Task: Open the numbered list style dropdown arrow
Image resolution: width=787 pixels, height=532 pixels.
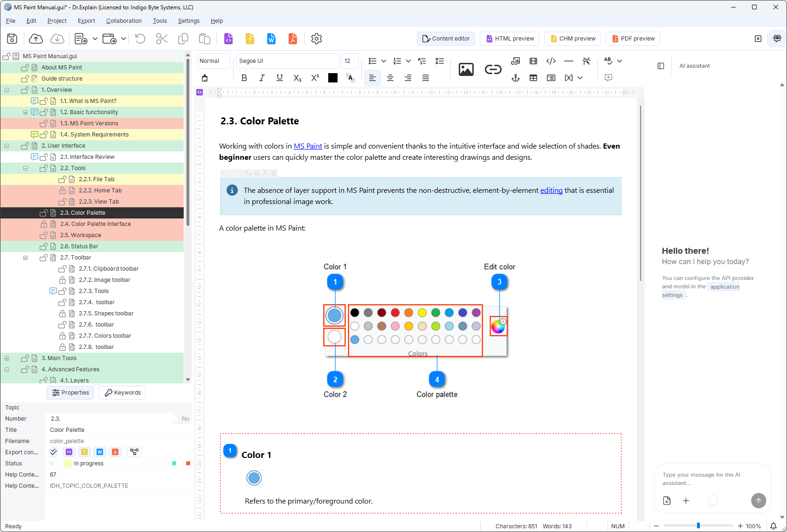Action: click(408, 61)
